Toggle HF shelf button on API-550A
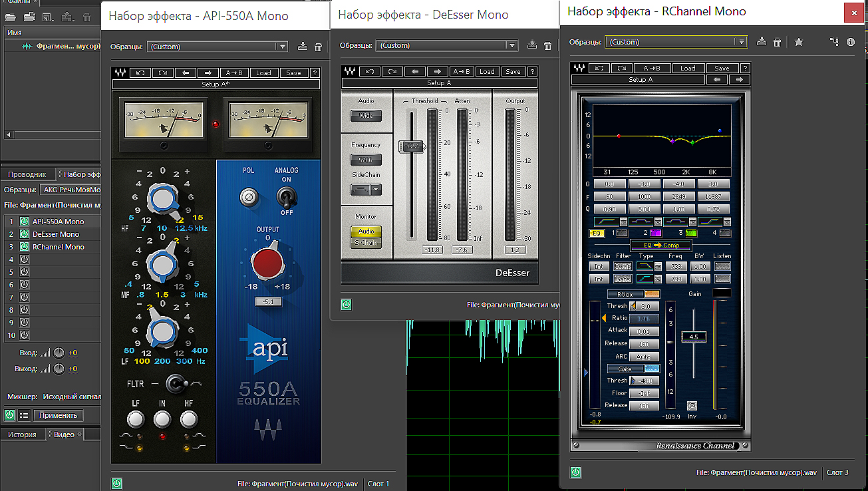The image size is (868, 491). 189,419
